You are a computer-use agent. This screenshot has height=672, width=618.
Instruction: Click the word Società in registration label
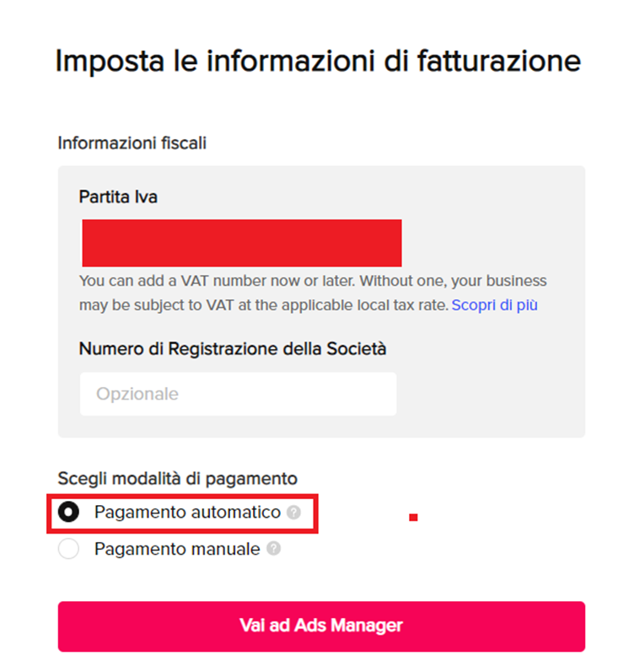(x=357, y=349)
